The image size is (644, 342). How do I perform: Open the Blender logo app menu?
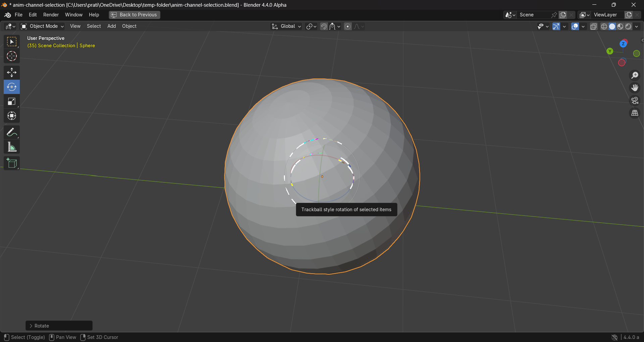tap(7, 15)
